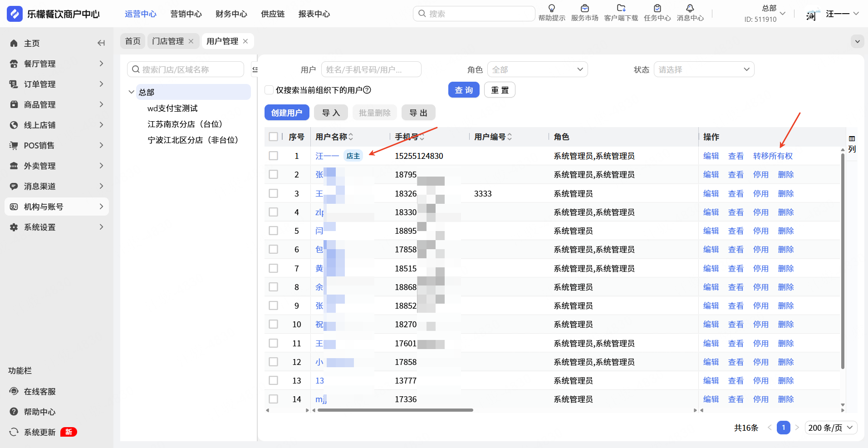Screen dimensions: 868x448
Task: Enable 仅搜索当前组织下的用户 checkbox
Action: [269, 90]
